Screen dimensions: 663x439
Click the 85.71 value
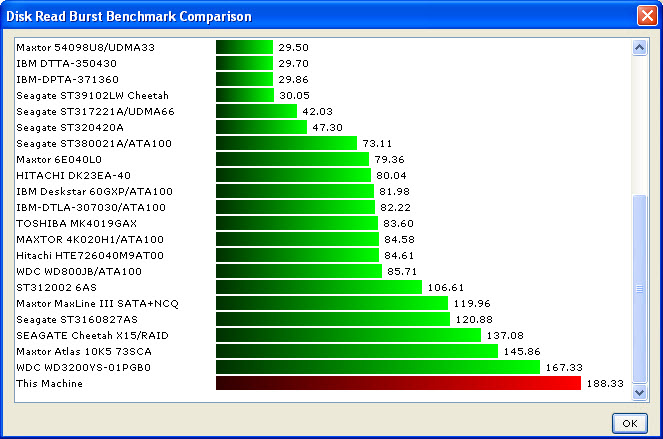tap(402, 272)
